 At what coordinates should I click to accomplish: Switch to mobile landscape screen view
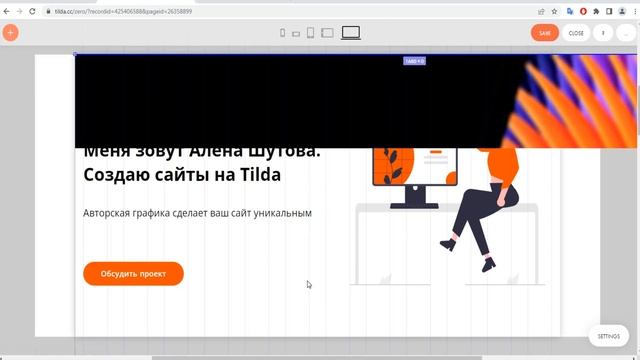[x=296, y=34]
